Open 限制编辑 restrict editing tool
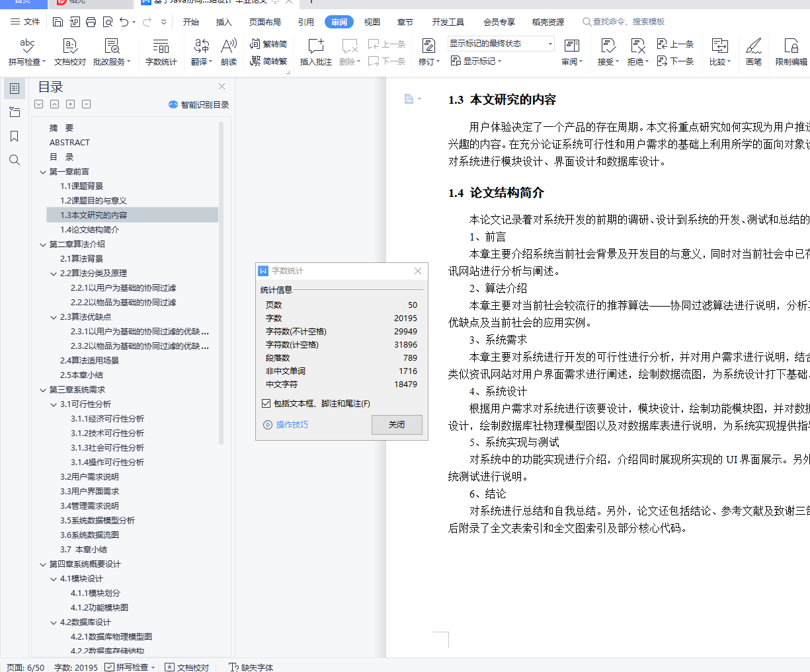 (x=791, y=52)
